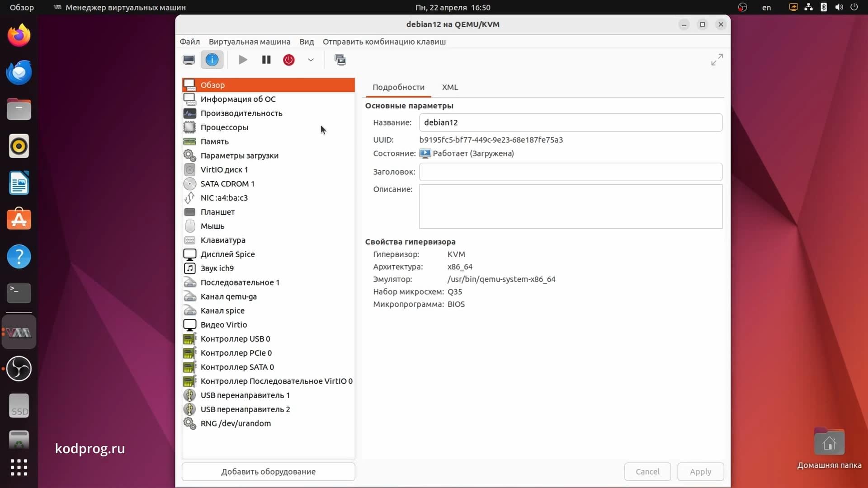Open Thunderbird mail from the dock
This screenshot has height=488, width=868.
click(x=19, y=72)
